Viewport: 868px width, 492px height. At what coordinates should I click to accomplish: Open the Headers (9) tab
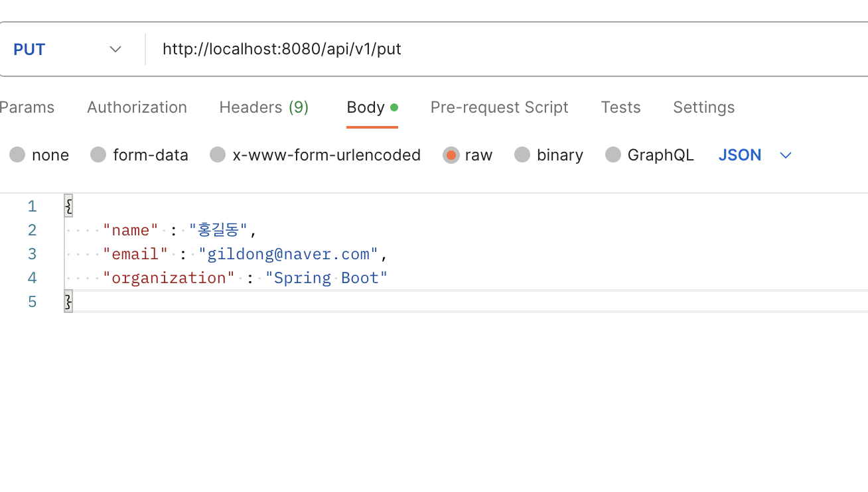point(264,107)
